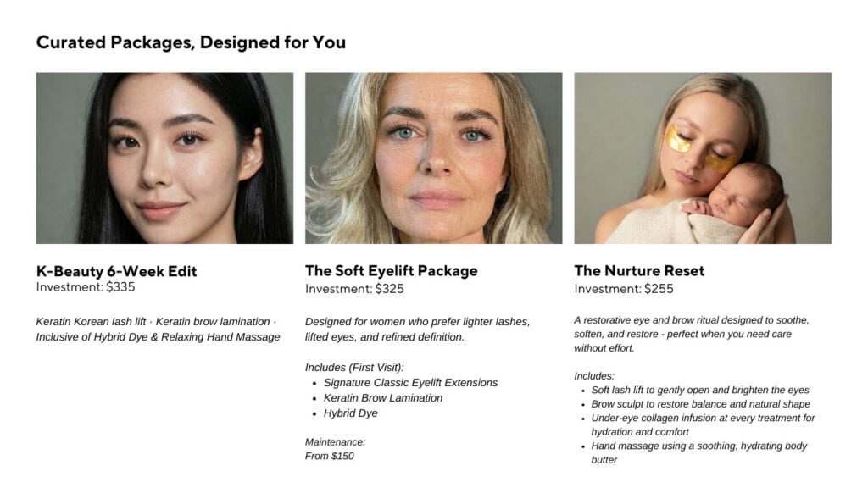
Task: Click the Investment: $325 price text
Action: (354, 289)
